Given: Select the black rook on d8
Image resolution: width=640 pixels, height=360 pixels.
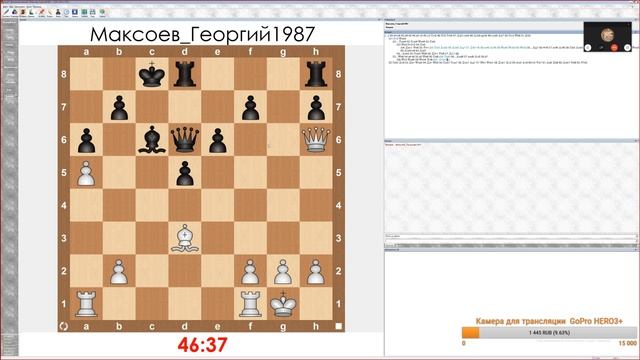Looking at the screenshot, I should pyautogui.click(x=184, y=74).
